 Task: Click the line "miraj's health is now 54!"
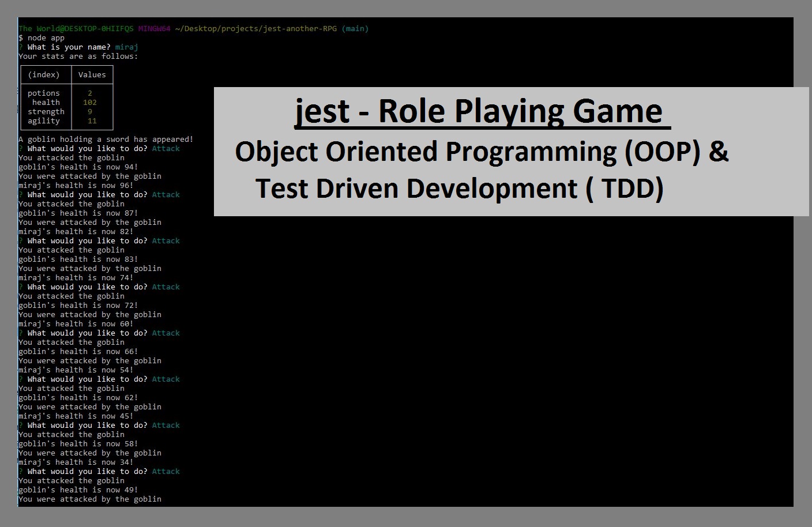tap(76, 370)
